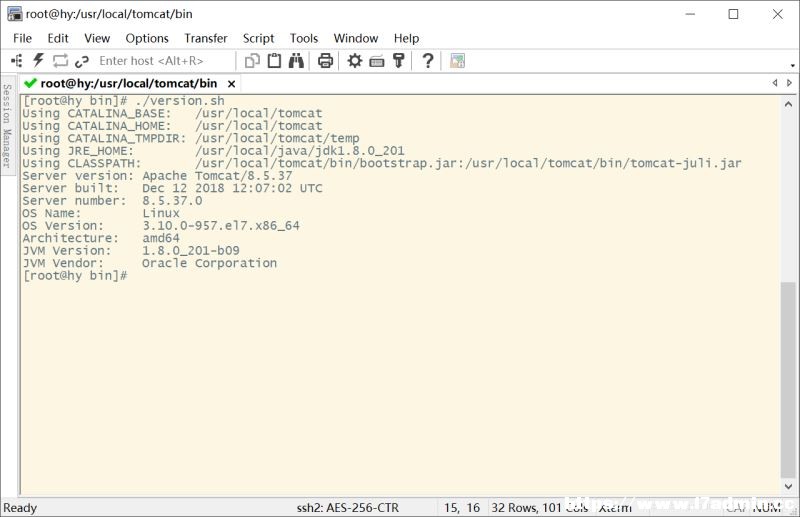Click the Enter host quick connect field
Viewport: 800px width, 517px height.
click(164, 61)
